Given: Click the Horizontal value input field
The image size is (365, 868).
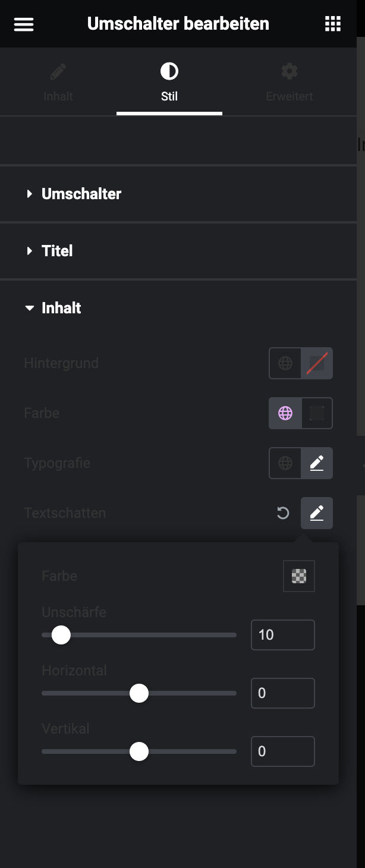Looking at the screenshot, I should [283, 693].
